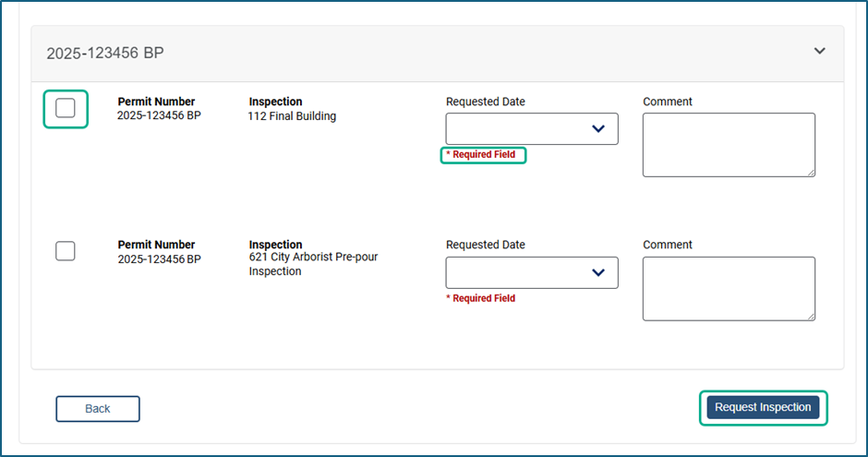Click Requested Date label in Final Building row
Image resolution: width=868 pixels, height=457 pixels.
tap(485, 102)
